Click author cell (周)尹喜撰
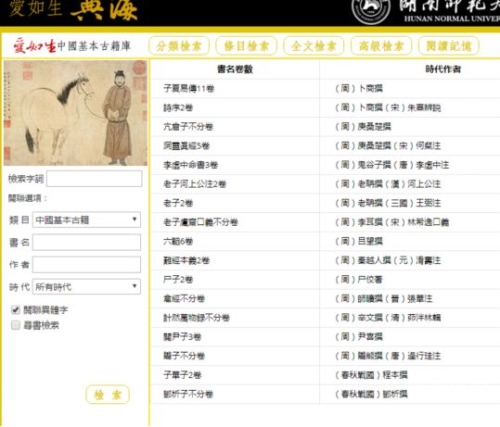Viewport: 500px width, 427px height. (x=359, y=337)
